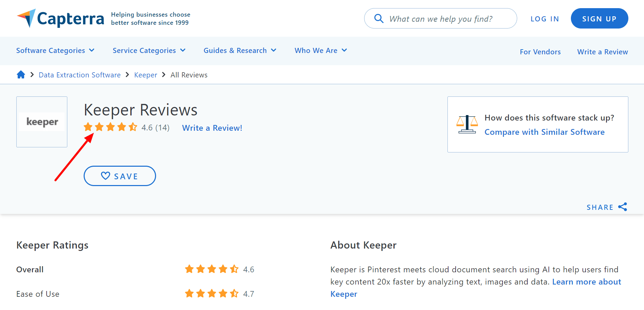Open the LOG IN link
The width and height of the screenshot is (644, 310).
coord(545,19)
